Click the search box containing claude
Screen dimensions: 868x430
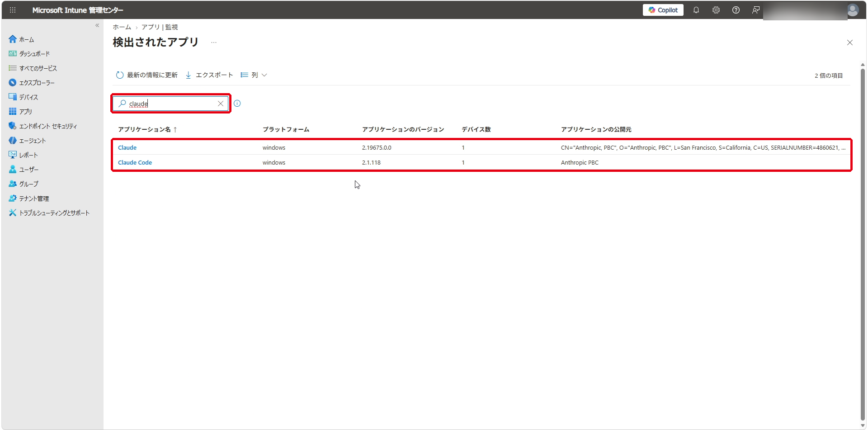click(171, 104)
